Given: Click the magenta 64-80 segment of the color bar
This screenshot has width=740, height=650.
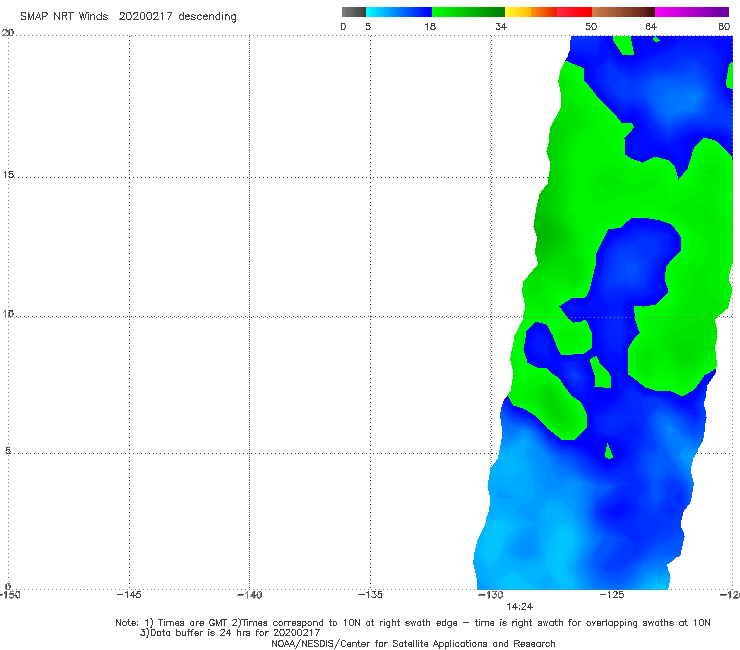Looking at the screenshot, I should tap(692, 12).
